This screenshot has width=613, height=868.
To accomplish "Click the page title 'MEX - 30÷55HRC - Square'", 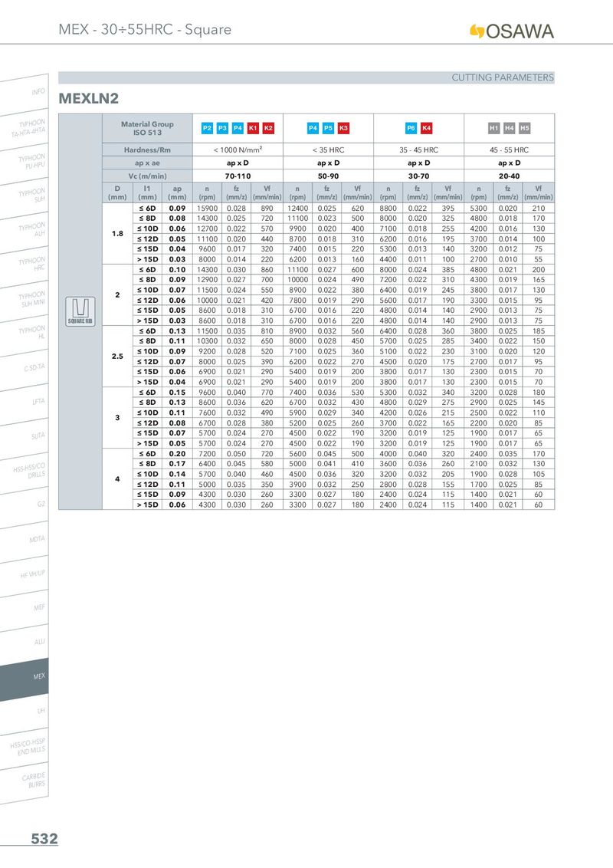I will click(x=145, y=29).
